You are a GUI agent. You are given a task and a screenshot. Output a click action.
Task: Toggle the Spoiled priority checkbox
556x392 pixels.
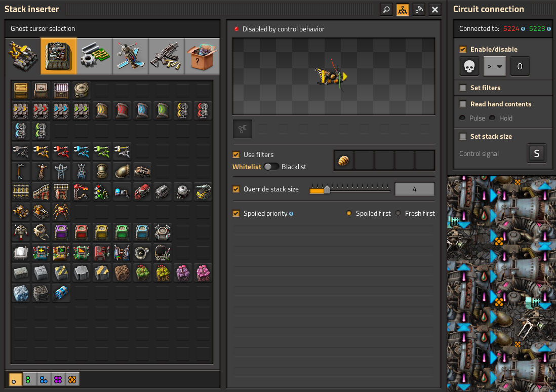pyautogui.click(x=236, y=213)
